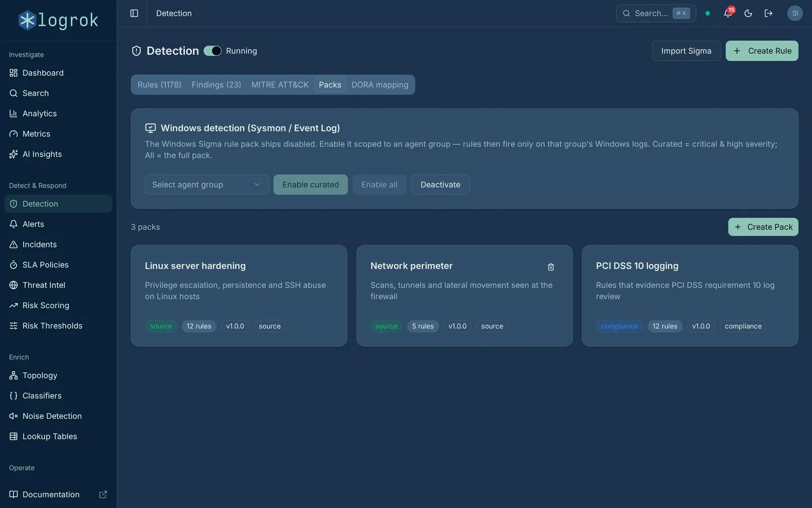Viewport: 812px width, 508px height.
Task: Click the Dashboard grid icon in sidebar
Action: coord(14,73)
